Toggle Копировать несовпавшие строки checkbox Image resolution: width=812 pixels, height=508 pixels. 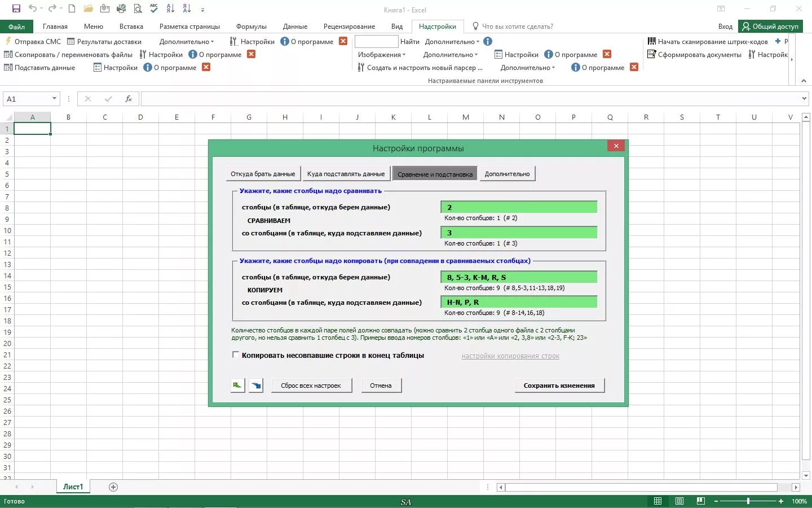pyautogui.click(x=236, y=355)
